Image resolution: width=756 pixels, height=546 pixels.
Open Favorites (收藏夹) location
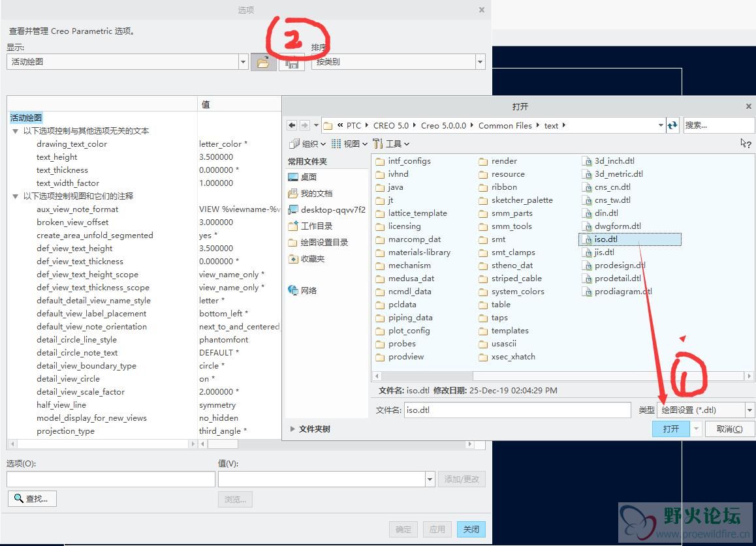click(306, 259)
